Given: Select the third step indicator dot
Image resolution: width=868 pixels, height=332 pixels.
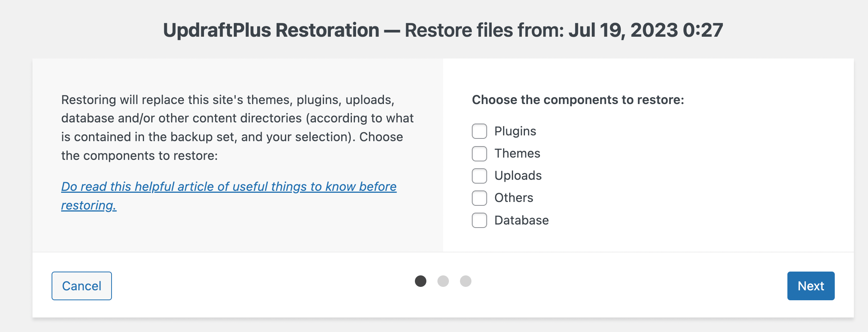Looking at the screenshot, I should pos(465,281).
